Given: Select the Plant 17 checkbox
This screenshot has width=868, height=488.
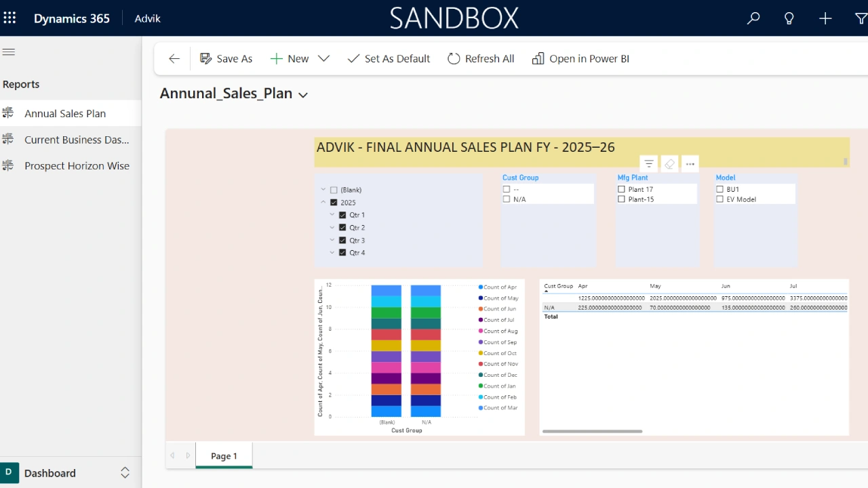Looking at the screenshot, I should pyautogui.click(x=621, y=190).
